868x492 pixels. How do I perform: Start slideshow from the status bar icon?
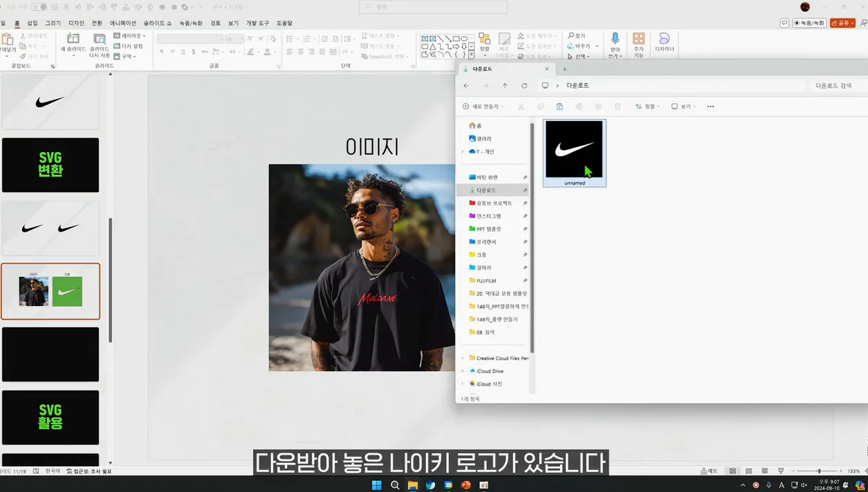click(x=781, y=471)
